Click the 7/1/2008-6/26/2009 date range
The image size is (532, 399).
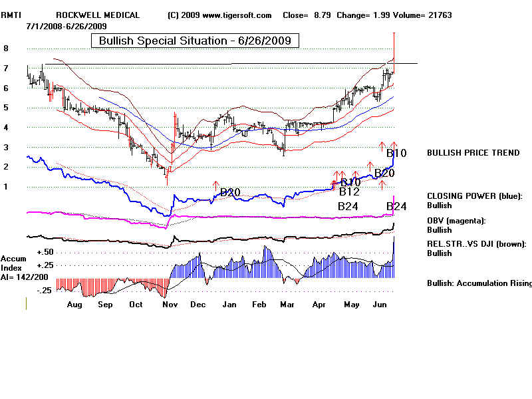pos(66,27)
